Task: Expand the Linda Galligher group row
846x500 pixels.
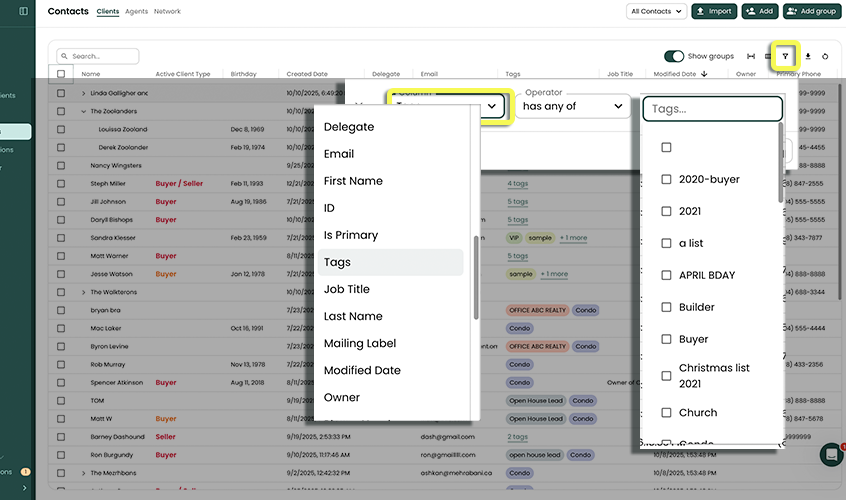Action: point(84,93)
